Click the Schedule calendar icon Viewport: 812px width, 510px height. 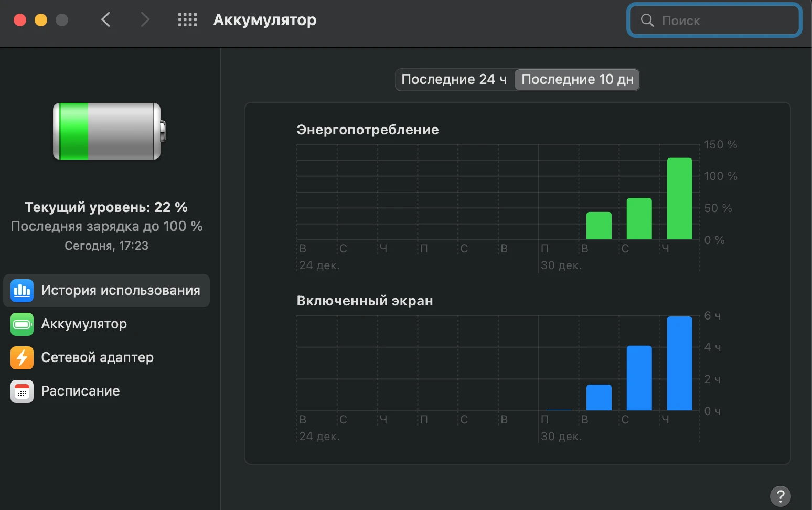point(22,391)
